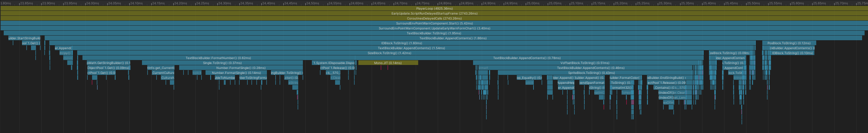Image resolution: width=868 pixels, height=133 pixels.
Task: Pick the UpdateEarlyWarnFormChart() (3.40ms) sample
Action: point(434,28)
